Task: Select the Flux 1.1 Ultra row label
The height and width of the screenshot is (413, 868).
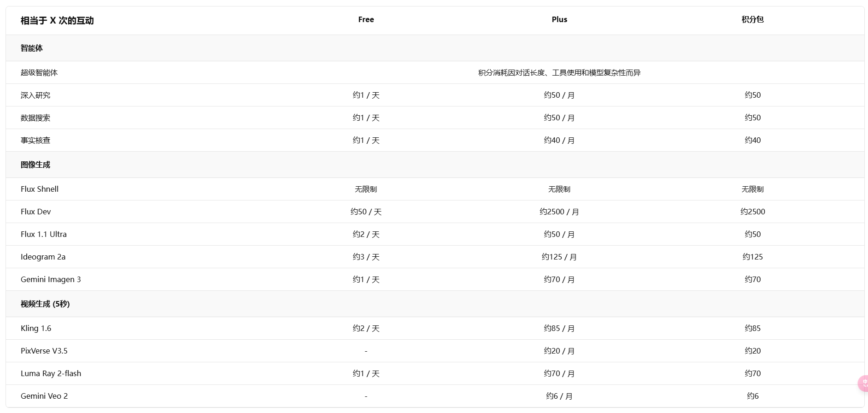Action: click(x=44, y=234)
